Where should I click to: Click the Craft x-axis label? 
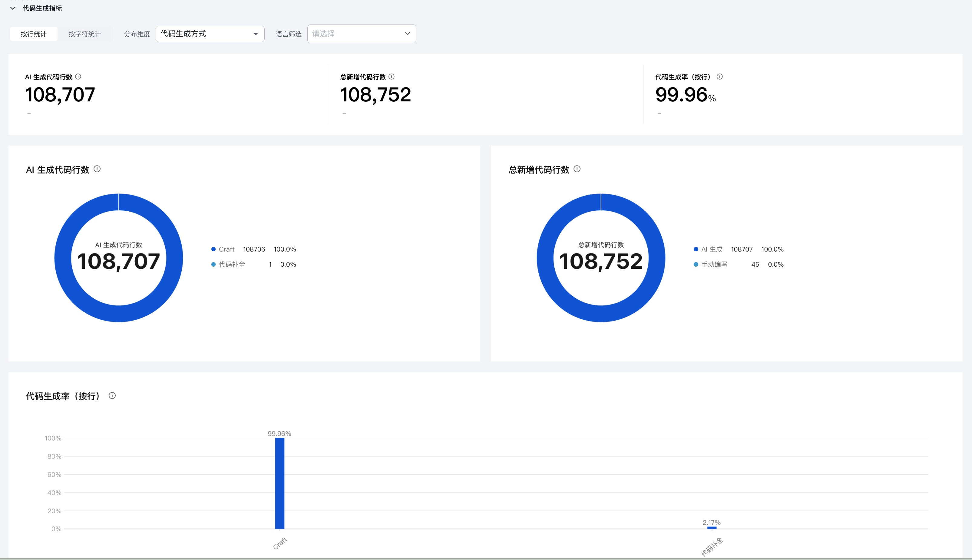pos(280,543)
